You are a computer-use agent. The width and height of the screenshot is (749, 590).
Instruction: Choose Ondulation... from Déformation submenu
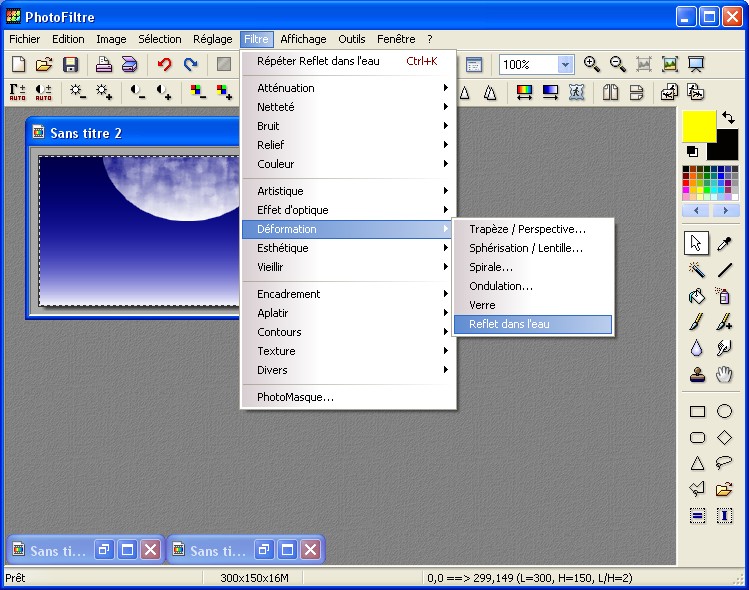click(533, 286)
